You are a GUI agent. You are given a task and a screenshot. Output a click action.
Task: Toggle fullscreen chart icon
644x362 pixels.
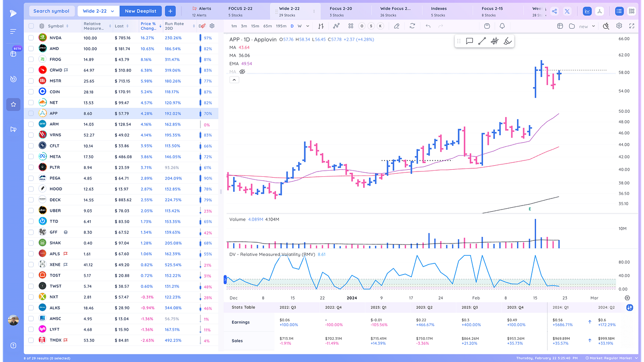[632, 26]
